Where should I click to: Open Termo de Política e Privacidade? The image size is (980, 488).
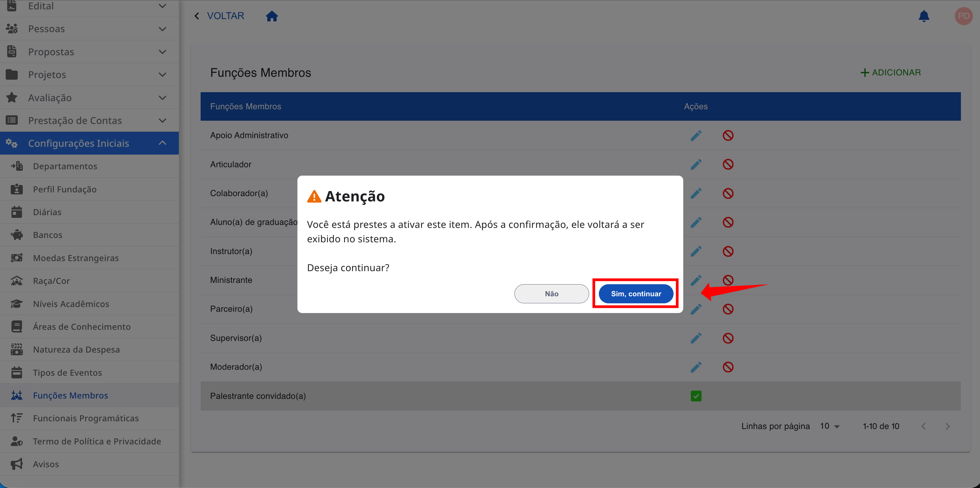[x=89, y=441]
